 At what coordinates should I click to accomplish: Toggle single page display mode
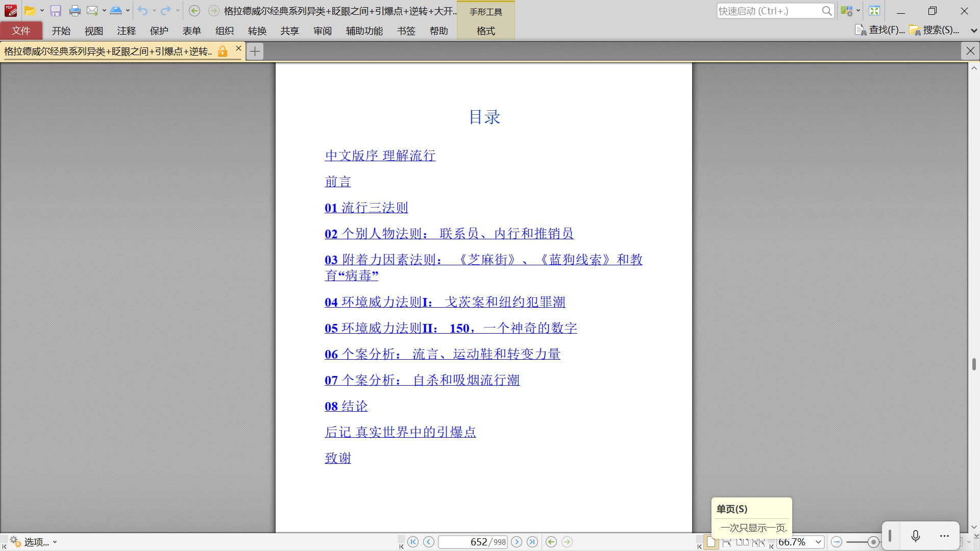(711, 542)
